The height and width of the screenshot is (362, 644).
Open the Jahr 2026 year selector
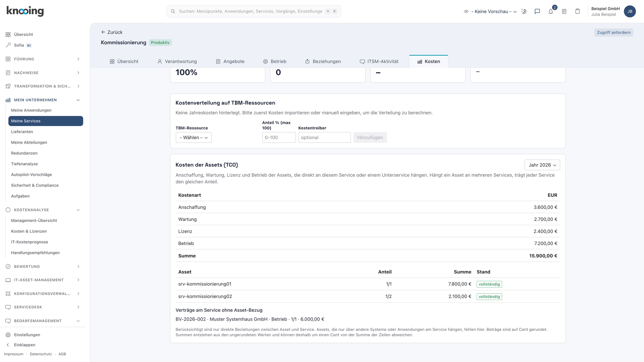542,165
